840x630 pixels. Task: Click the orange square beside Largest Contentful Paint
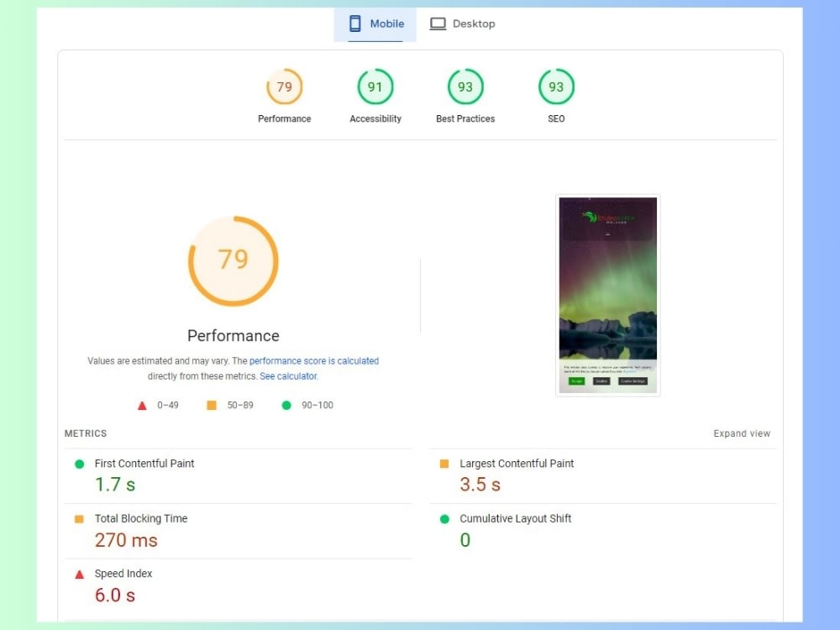(444, 464)
